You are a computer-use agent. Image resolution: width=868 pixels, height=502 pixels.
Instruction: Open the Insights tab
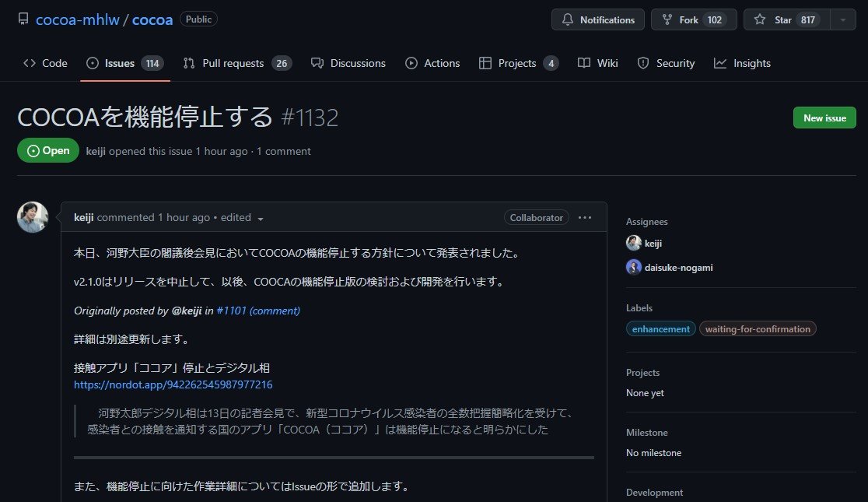(742, 63)
